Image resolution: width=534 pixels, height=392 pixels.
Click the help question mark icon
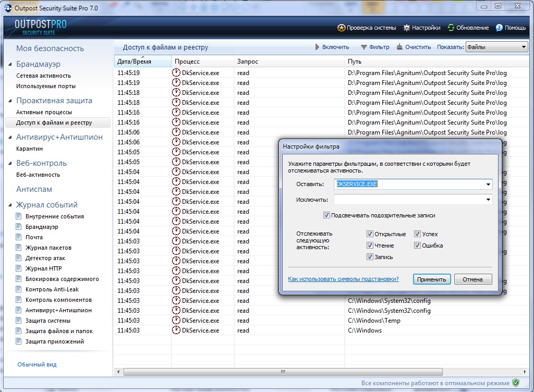point(499,28)
